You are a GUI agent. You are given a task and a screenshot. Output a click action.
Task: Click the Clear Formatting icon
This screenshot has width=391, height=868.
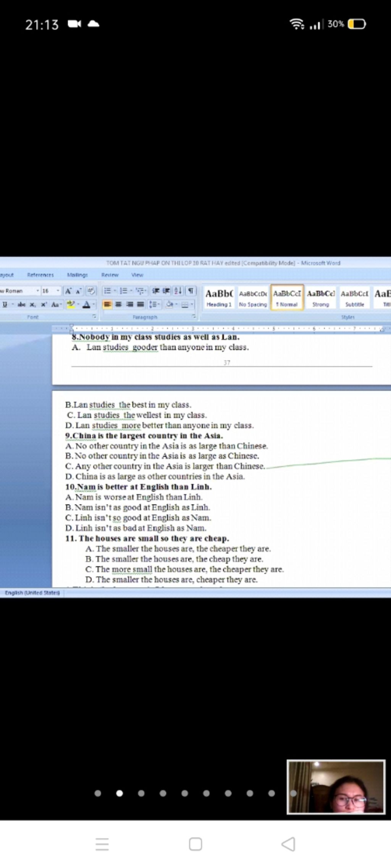[x=91, y=291]
